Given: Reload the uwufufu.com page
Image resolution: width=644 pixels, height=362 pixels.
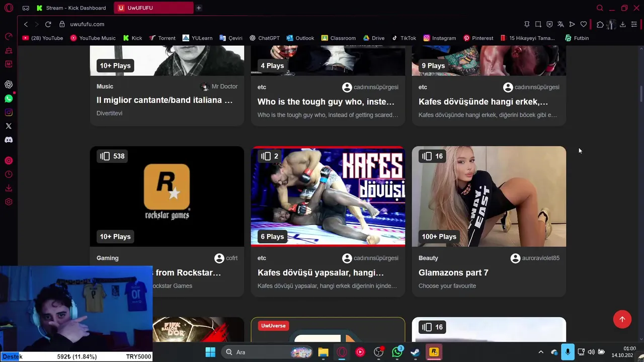Looking at the screenshot, I should point(48,24).
